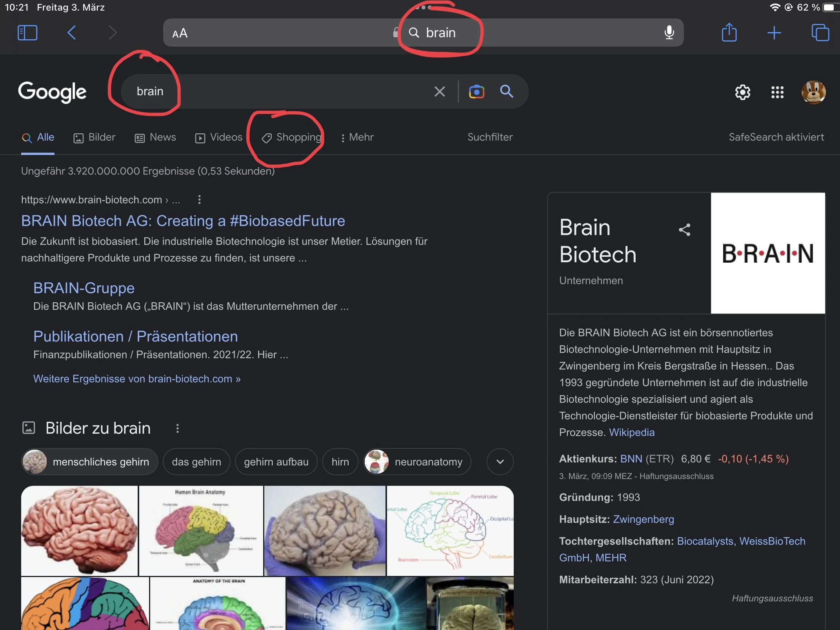
Task: Tap the AA text size button
Action: coord(180,33)
